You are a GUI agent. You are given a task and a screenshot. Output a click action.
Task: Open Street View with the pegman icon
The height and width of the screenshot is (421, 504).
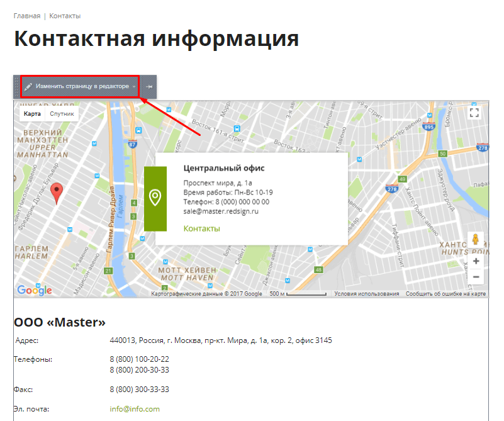click(475, 240)
